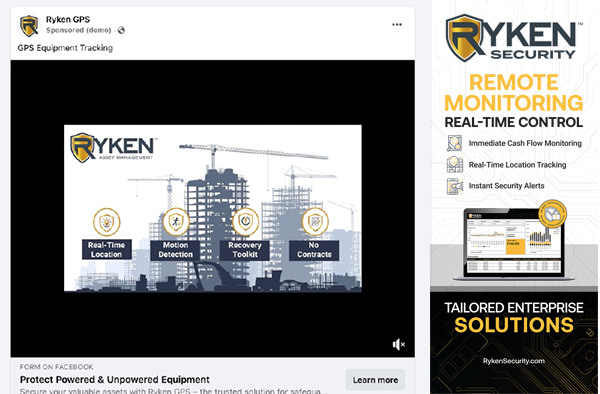Click the Motion Detection shield icon

click(x=176, y=221)
